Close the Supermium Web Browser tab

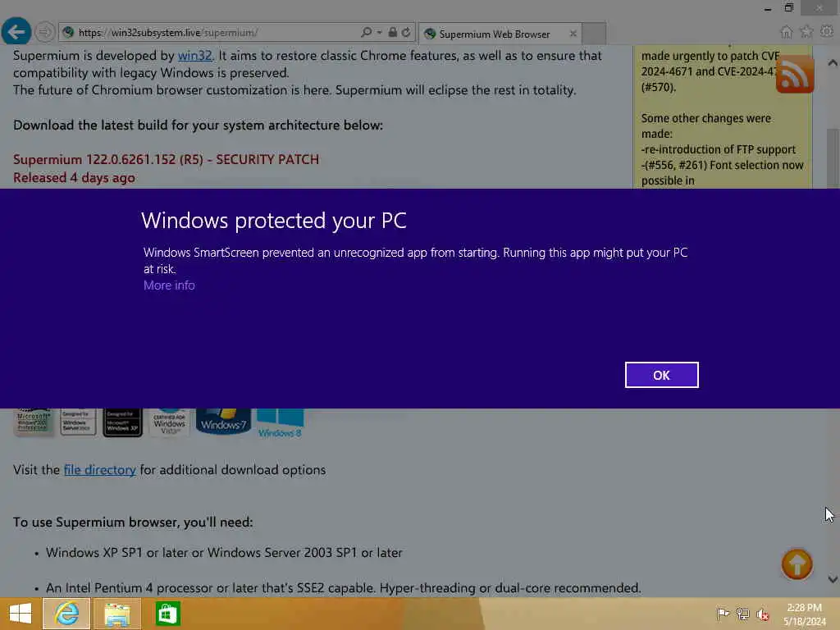point(573,34)
